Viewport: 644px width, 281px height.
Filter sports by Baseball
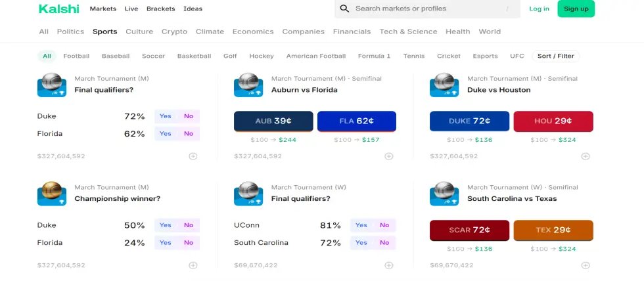[x=116, y=56]
